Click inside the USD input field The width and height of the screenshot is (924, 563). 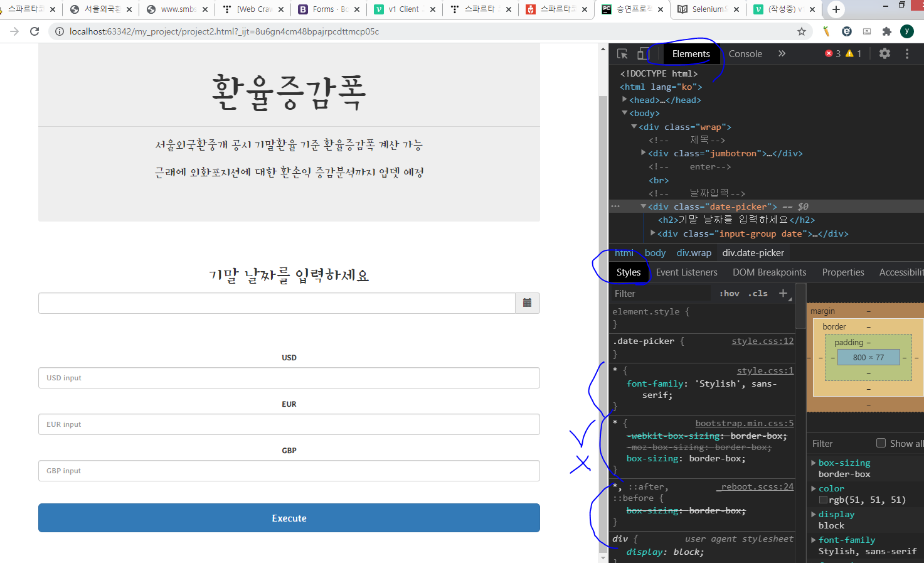pyautogui.click(x=289, y=377)
